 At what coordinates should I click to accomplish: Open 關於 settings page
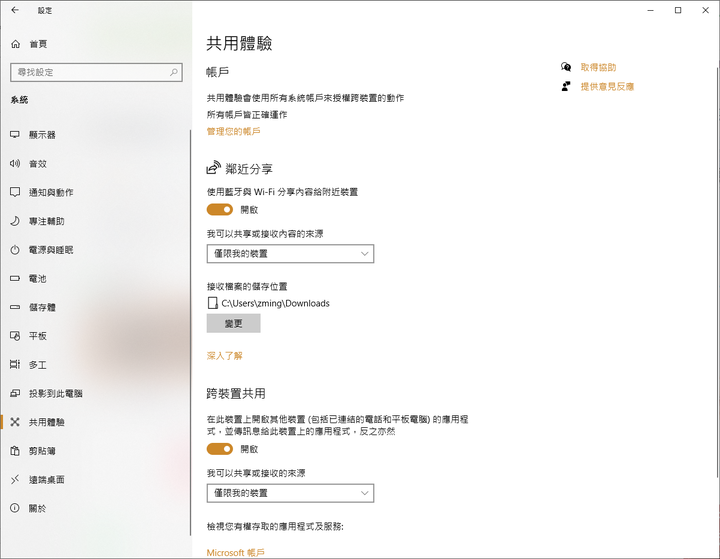click(96, 508)
